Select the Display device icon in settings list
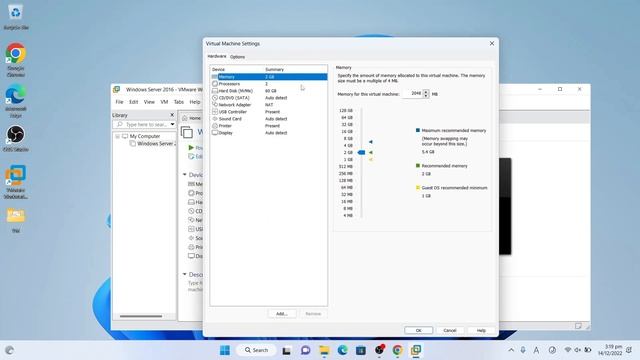 coord(215,133)
